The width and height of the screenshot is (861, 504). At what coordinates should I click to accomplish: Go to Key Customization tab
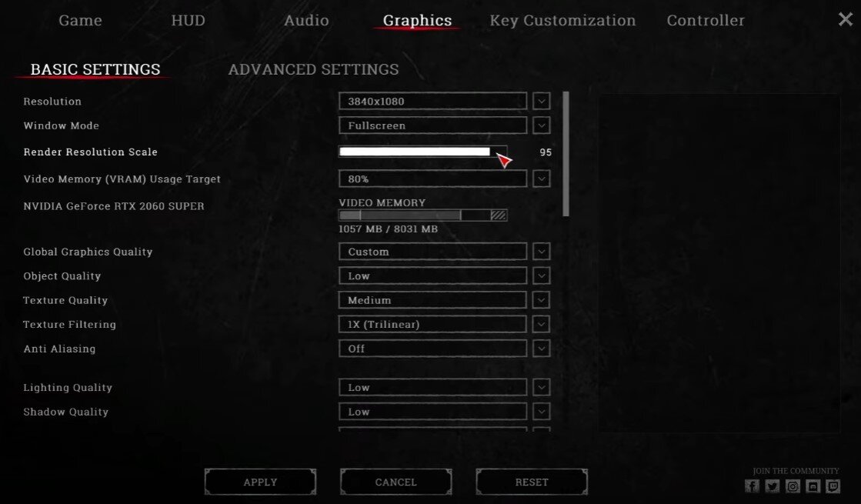[562, 20]
